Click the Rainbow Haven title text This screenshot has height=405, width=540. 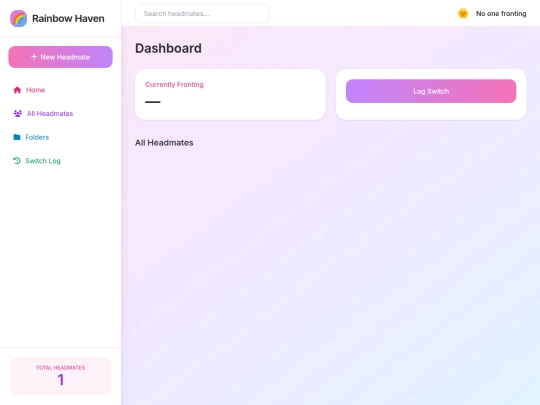(68, 18)
